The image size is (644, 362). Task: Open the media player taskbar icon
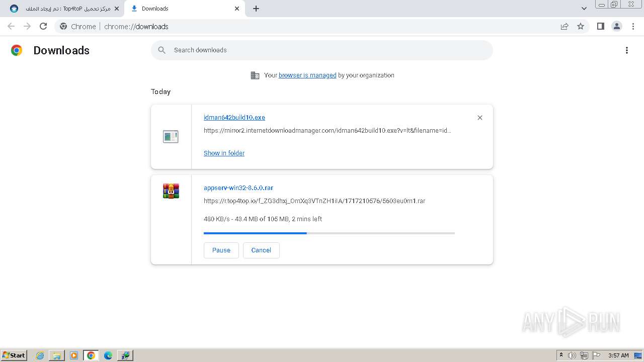tap(74, 355)
